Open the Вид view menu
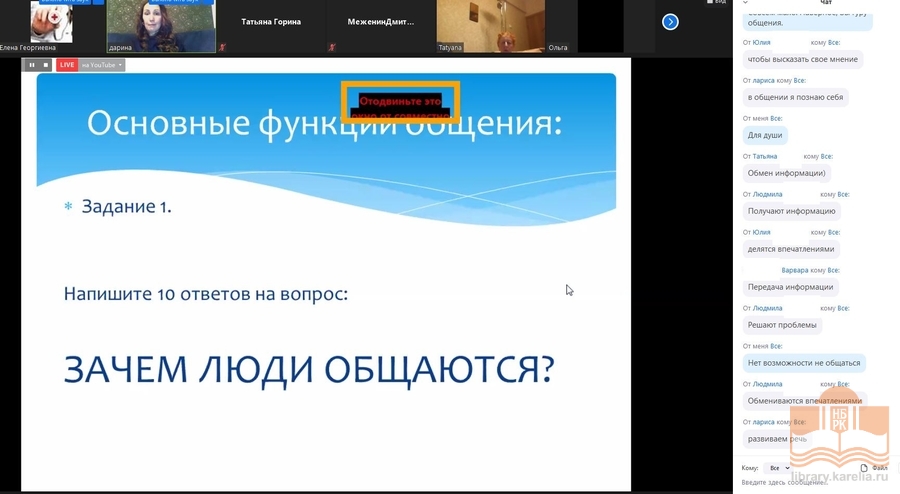 pyautogui.click(x=716, y=2)
